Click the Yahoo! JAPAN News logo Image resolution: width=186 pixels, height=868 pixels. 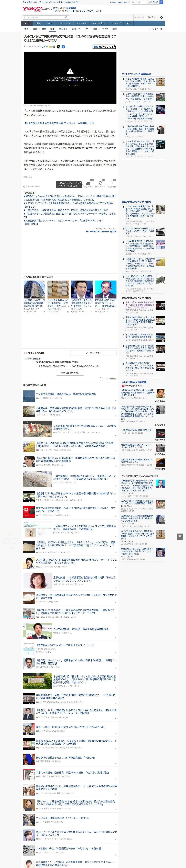click(37, 9)
